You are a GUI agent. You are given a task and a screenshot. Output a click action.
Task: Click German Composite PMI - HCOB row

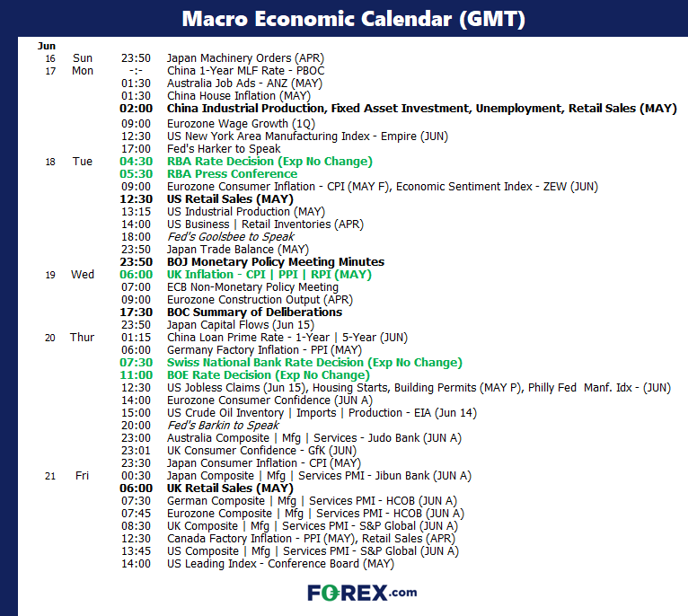pyautogui.click(x=312, y=501)
